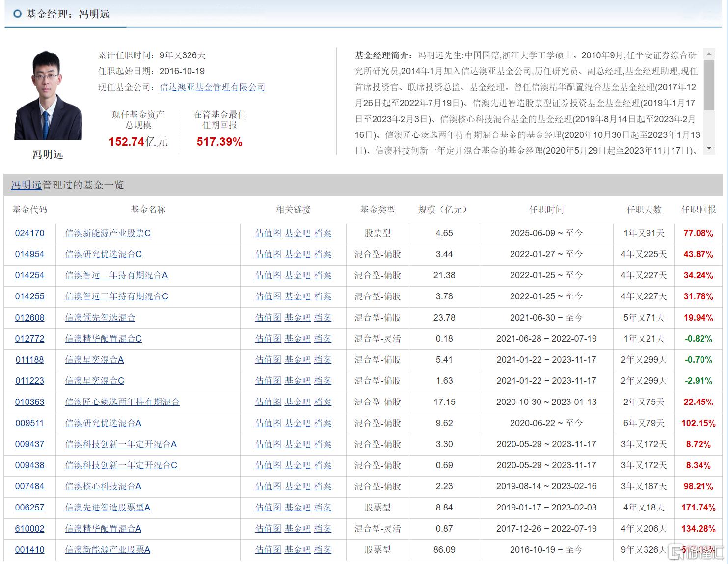Open 档案 for fund 014254
Image resolution: width=728 pixels, height=564 pixels.
[x=323, y=275]
